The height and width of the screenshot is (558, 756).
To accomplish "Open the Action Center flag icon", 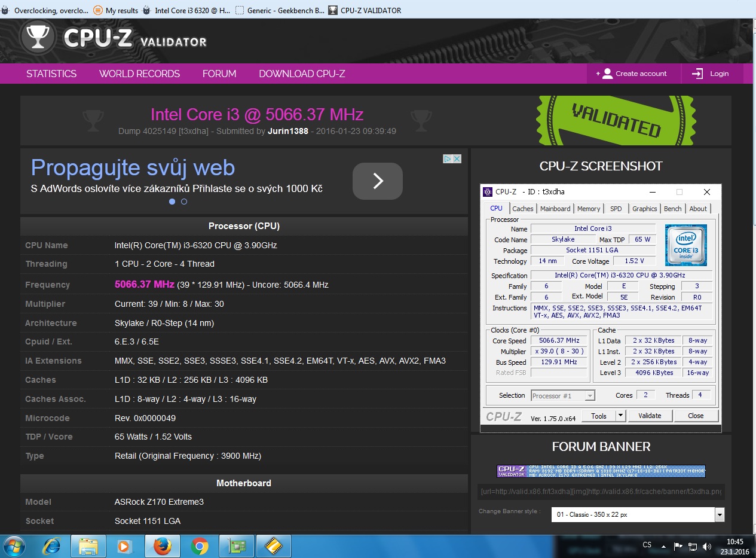I will 678,546.
